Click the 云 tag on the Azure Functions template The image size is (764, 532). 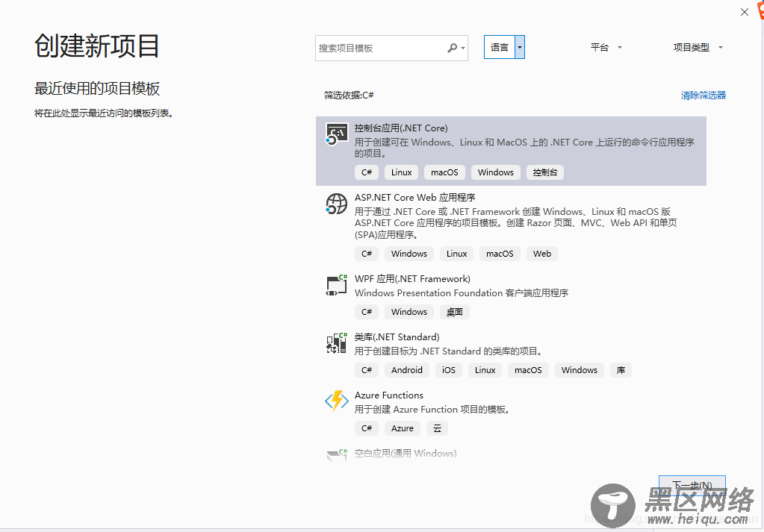coord(437,428)
